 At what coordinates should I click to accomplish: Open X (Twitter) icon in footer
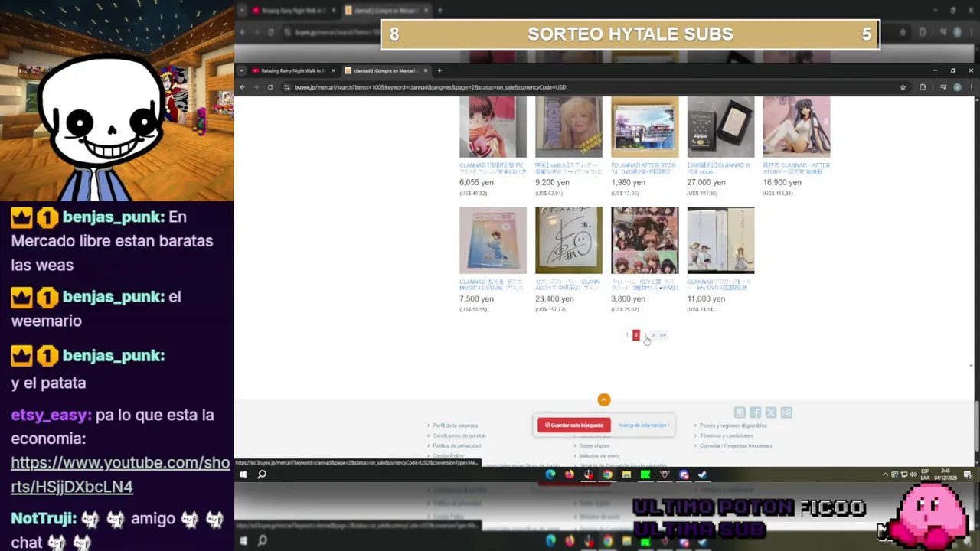[771, 412]
